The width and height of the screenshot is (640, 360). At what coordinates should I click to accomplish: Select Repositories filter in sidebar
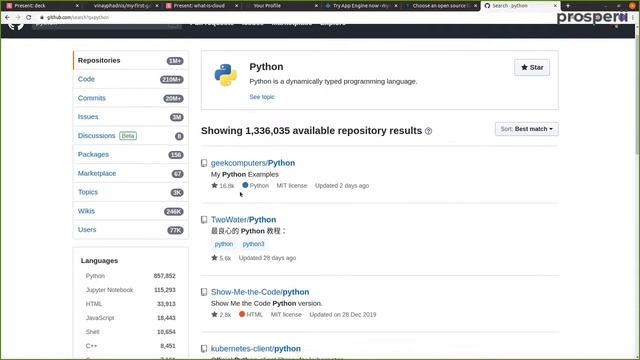coord(131,60)
